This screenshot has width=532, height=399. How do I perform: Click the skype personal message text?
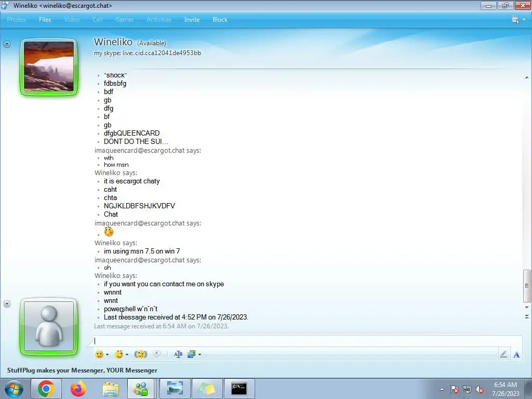click(x=147, y=53)
